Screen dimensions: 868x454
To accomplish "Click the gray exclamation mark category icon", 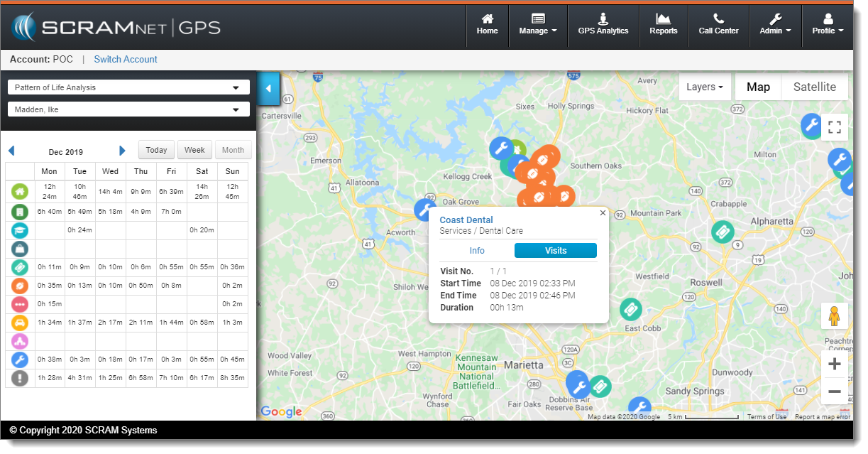I will click(19, 378).
